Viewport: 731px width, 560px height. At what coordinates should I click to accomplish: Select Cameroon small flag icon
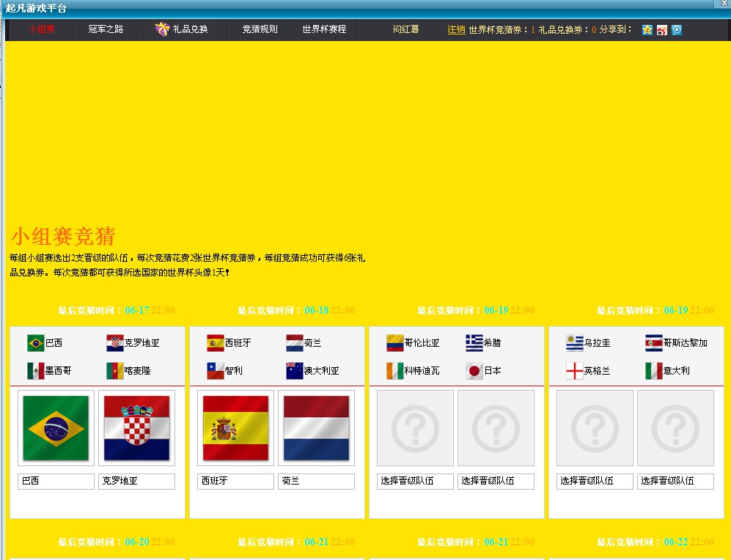114,371
